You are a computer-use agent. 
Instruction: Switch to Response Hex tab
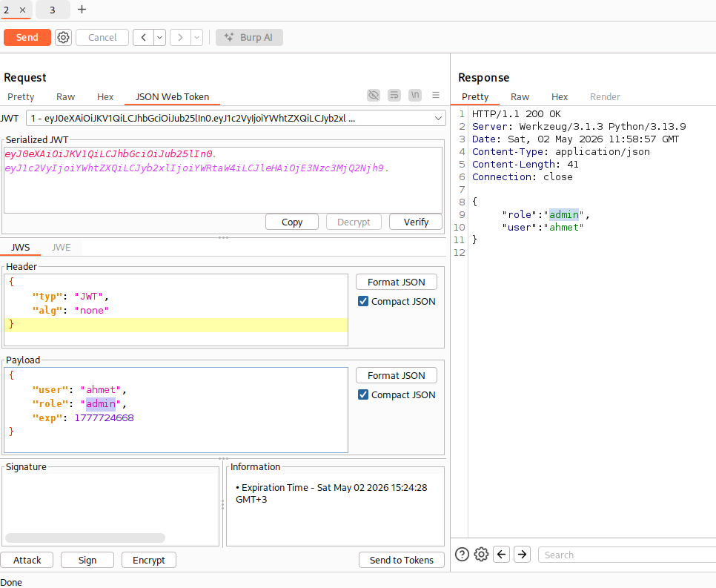pos(560,97)
